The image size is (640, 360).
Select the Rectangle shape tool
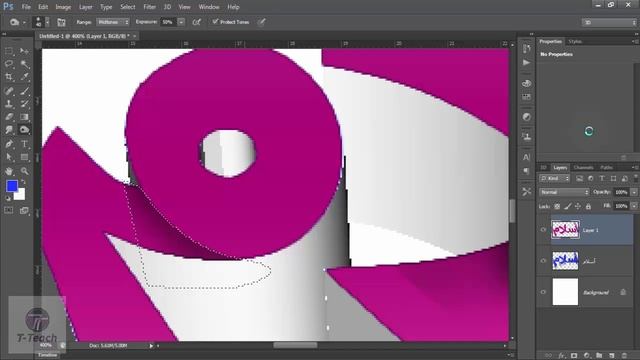24,157
